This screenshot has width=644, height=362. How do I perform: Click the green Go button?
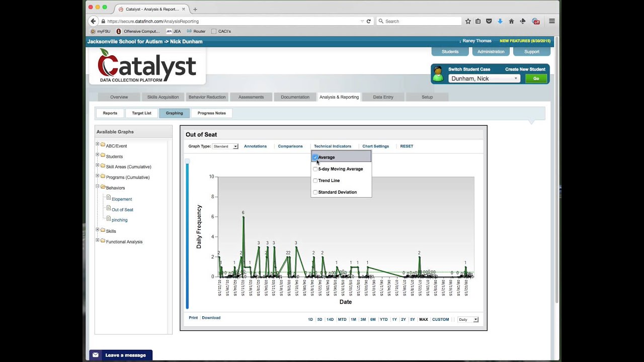(536, 78)
